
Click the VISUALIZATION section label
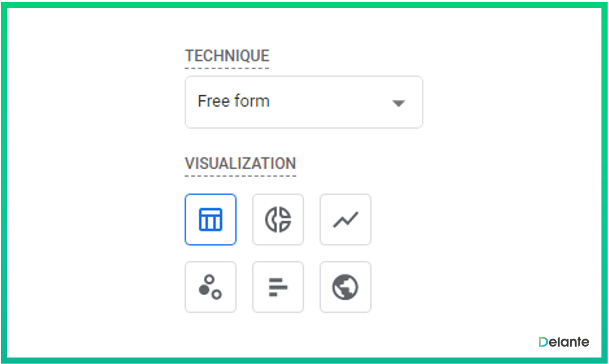click(241, 164)
